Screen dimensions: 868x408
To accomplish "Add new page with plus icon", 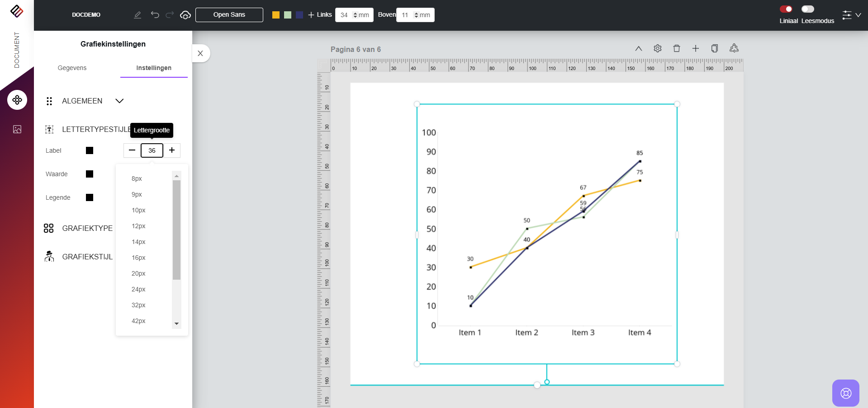I will click(x=695, y=48).
